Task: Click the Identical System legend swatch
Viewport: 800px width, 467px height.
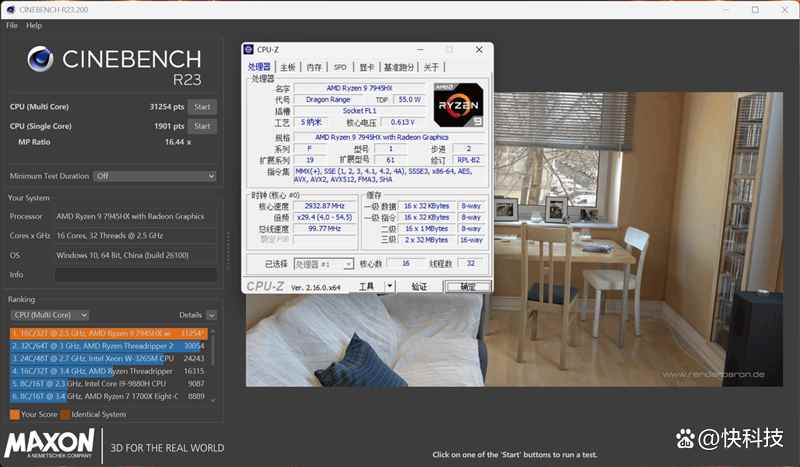Action: coord(65,414)
